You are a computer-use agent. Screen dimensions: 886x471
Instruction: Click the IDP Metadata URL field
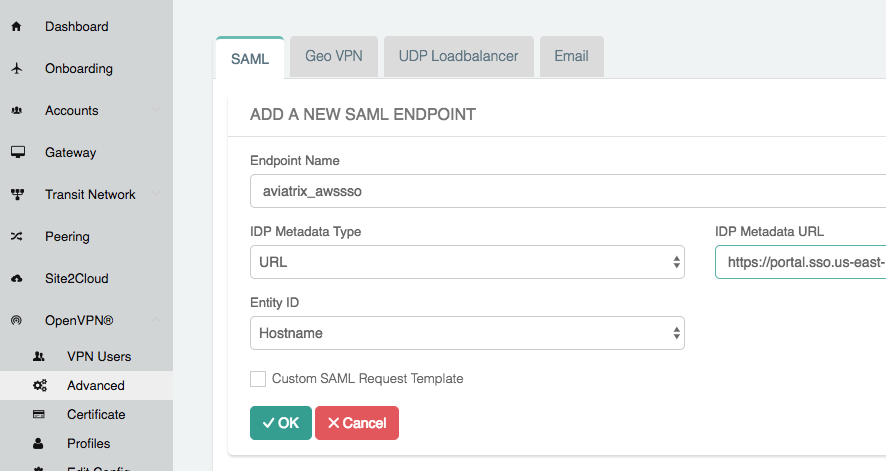coord(800,262)
